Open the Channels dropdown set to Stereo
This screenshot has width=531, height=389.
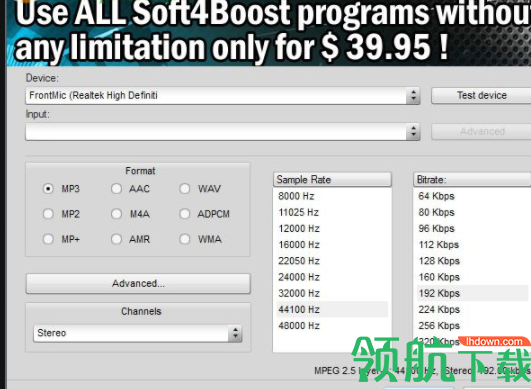[x=137, y=333]
